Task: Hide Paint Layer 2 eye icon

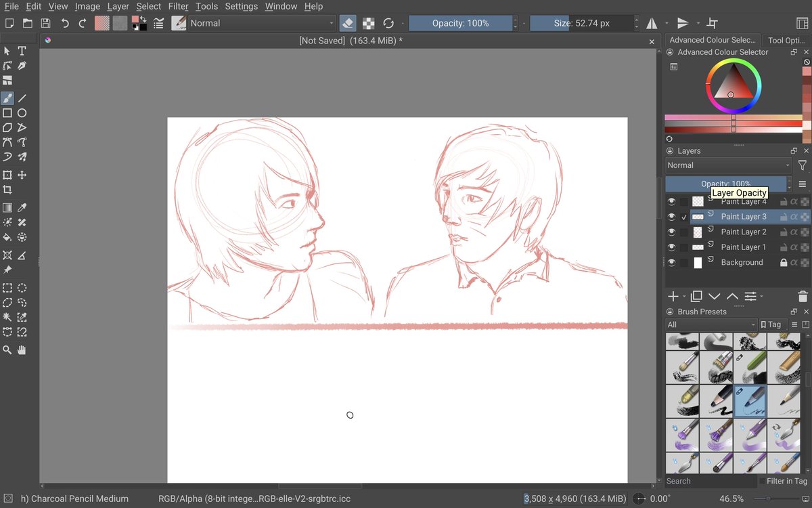Action: pos(671,232)
